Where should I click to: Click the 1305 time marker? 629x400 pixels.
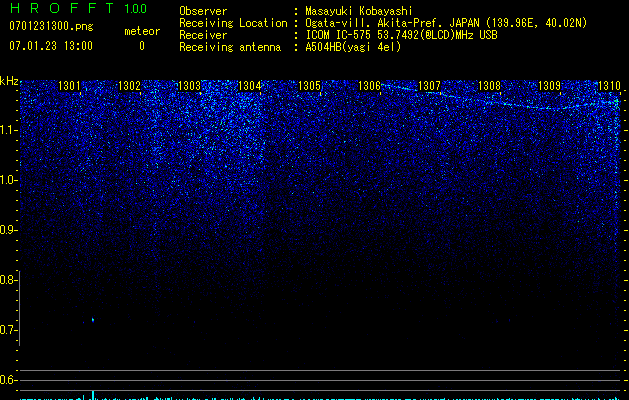309,86
